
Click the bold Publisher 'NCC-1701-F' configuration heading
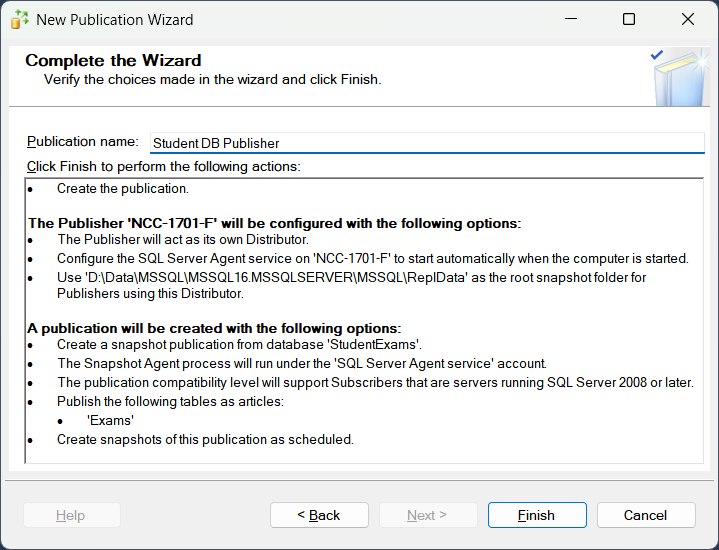(x=274, y=223)
